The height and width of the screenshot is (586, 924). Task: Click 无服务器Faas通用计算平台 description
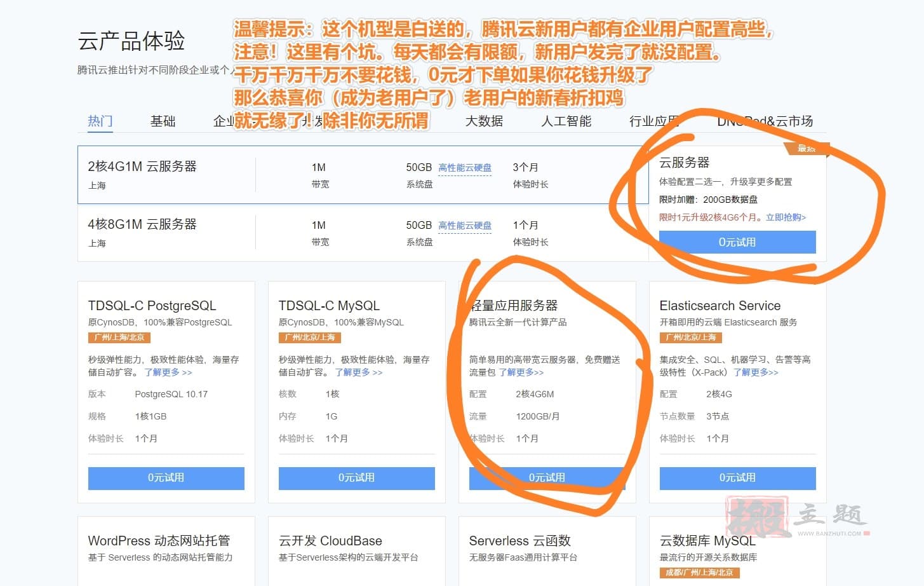coord(523,557)
